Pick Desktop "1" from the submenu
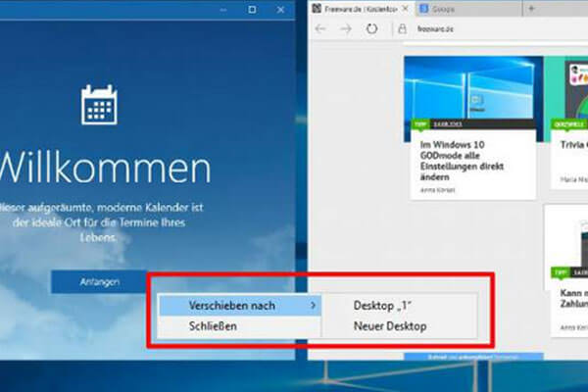The width and height of the screenshot is (588, 392). (400, 306)
